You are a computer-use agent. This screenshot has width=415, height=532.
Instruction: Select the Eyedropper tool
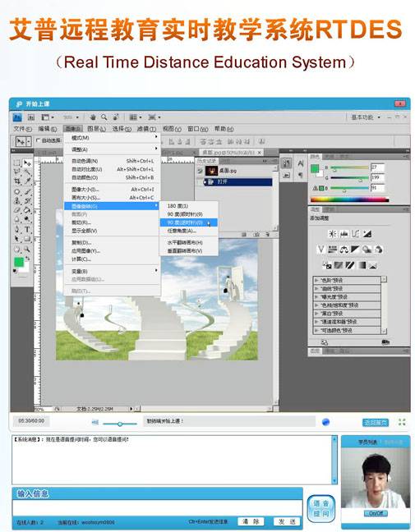(x=27, y=181)
